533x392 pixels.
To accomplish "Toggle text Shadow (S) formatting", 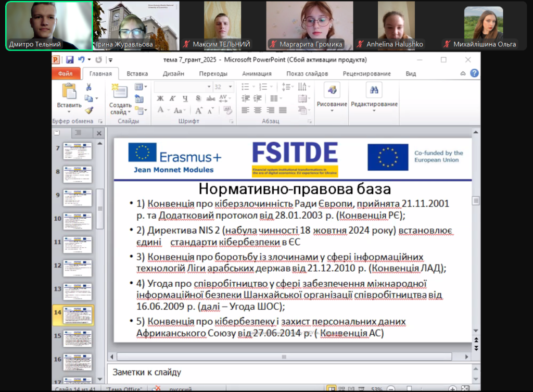I will point(198,98).
